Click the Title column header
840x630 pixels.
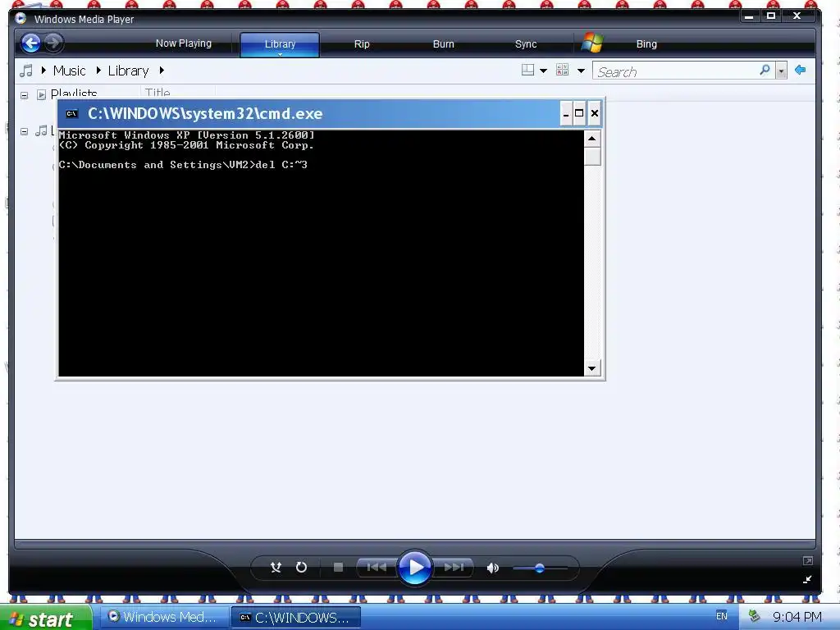pos(157,93)
